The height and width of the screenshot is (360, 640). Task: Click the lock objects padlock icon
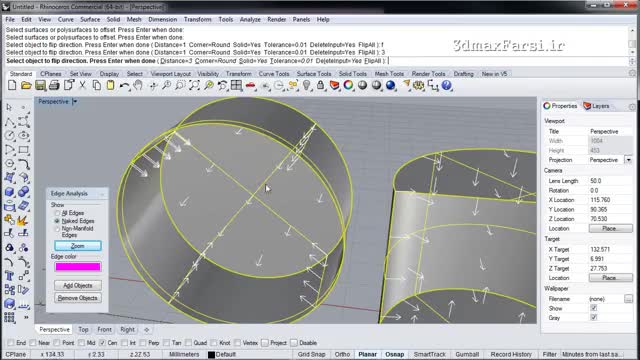tap(320, 85)
